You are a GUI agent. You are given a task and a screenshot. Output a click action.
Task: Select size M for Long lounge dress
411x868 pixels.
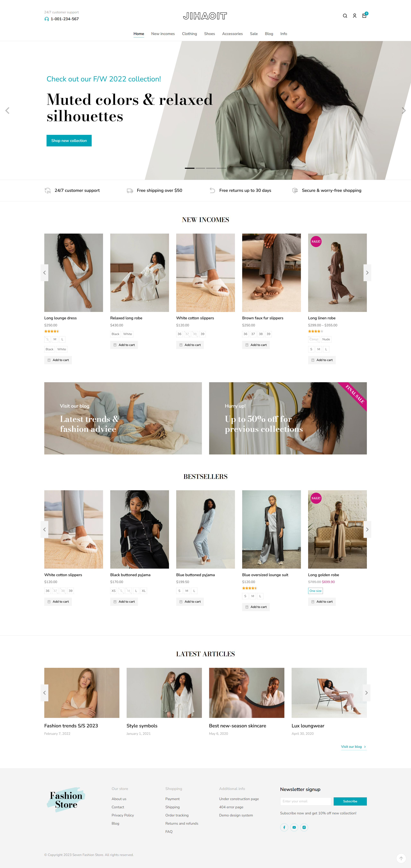point(55,339)
